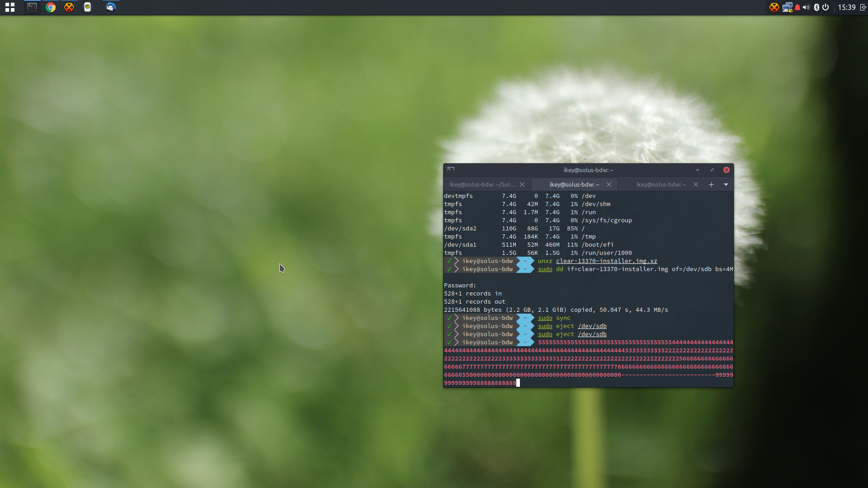
Task: Click the 'sudo sync' command line
Action: point(554,318)
